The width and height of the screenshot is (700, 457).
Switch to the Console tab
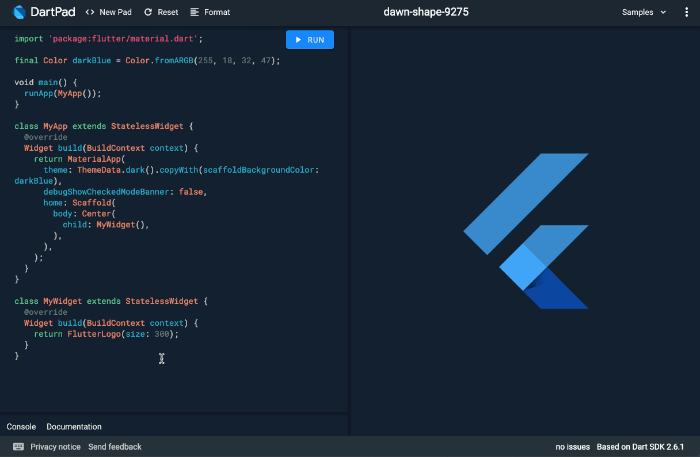coord(21,427)
